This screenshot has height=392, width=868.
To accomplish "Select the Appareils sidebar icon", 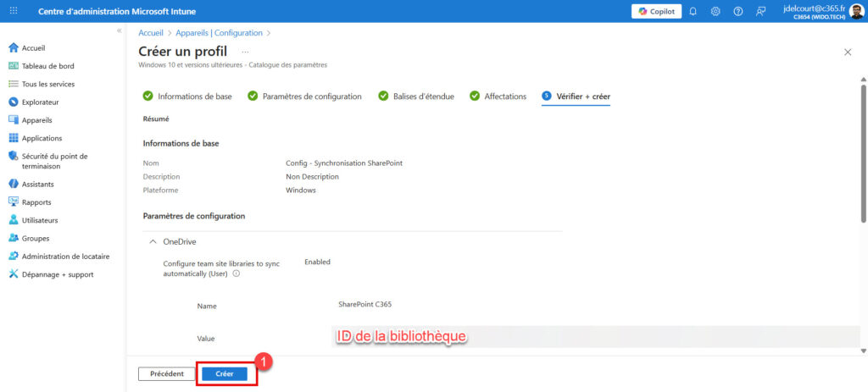I will point(14,120).
